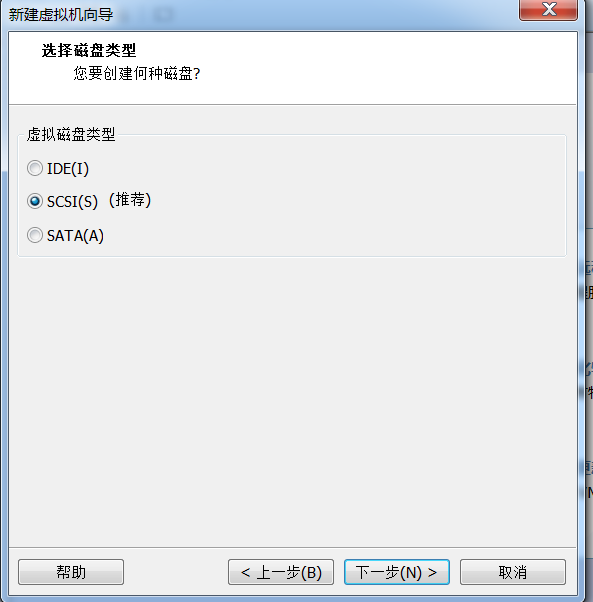Image resolution: width=593 pixels, height=602 pixels.
Task: Click the blank gray area below the group box
Action: coord(292,399)
